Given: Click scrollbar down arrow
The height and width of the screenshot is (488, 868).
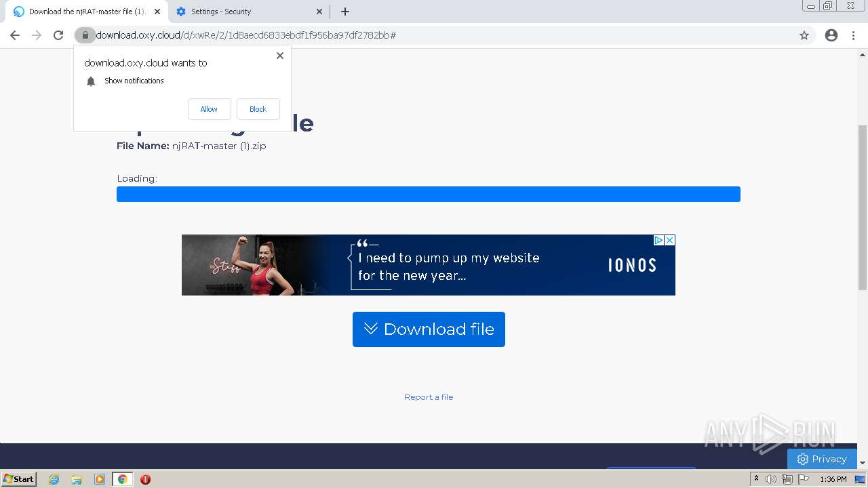Looking at the screenshot, I should [863, 463].
